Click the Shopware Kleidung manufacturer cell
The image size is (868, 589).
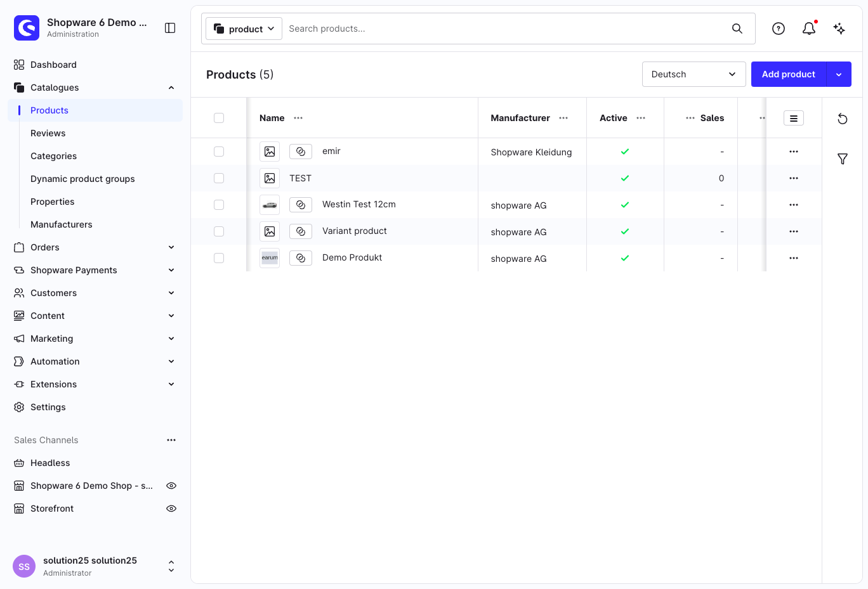[x=532, y=152]
